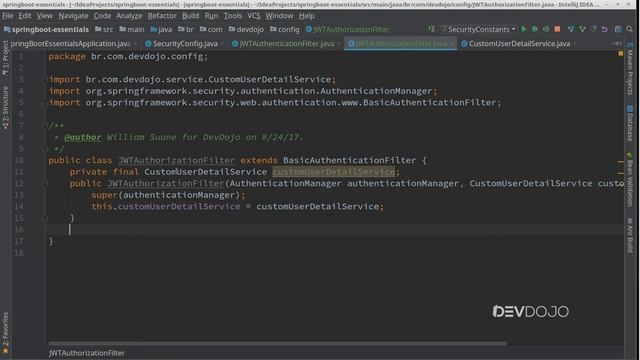Click the Show History icon
This screenshot has height=360, width=640.
pos(593,29)
